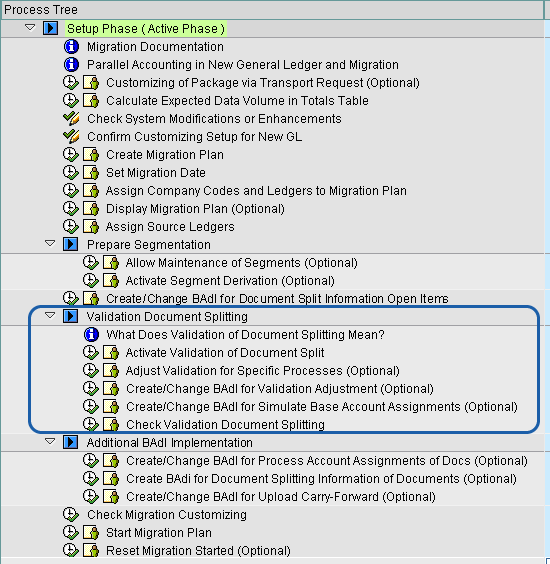Click checkmark pencil icon for Check System Modifications

tap(71, 119)
